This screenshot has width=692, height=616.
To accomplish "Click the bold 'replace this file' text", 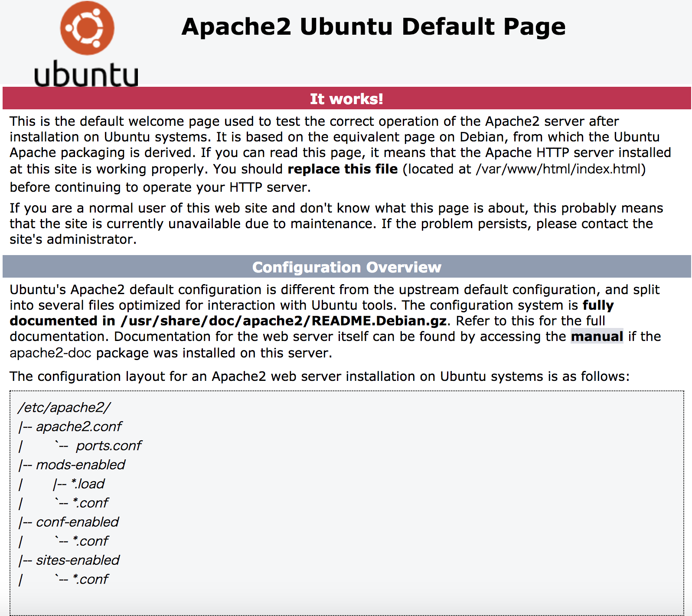I will 343,169.
